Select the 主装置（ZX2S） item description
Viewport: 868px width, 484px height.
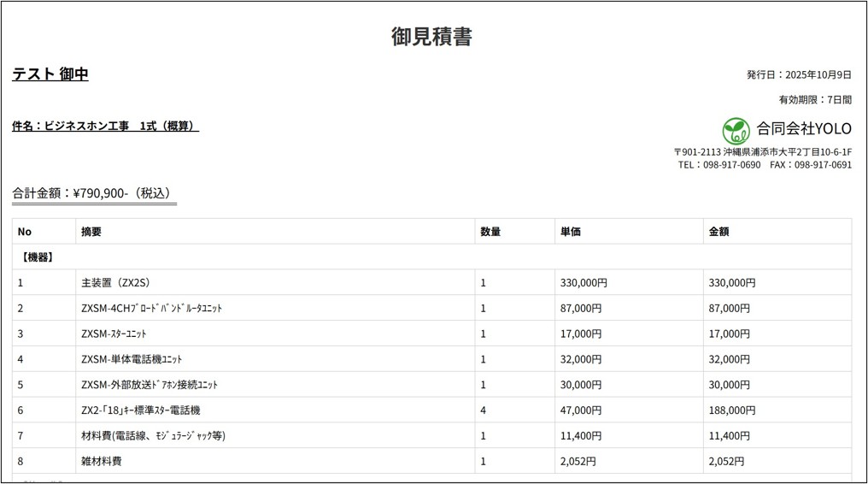tap(115, 282)
